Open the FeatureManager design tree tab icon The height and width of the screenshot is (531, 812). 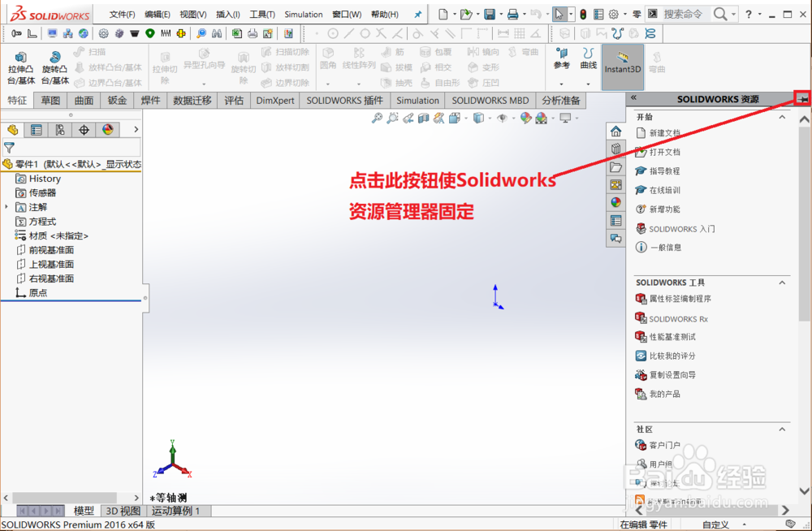[x=12, y=130]
